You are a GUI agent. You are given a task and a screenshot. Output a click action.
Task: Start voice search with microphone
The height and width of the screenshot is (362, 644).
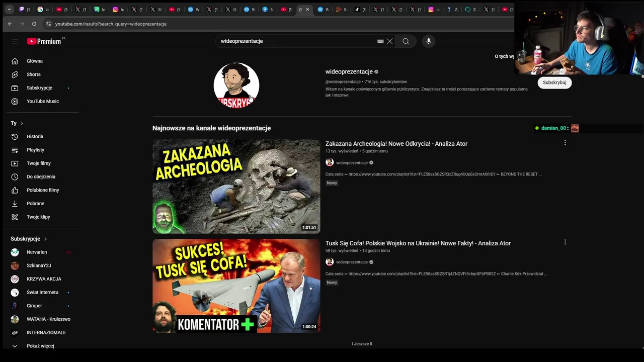coord(429,41)
